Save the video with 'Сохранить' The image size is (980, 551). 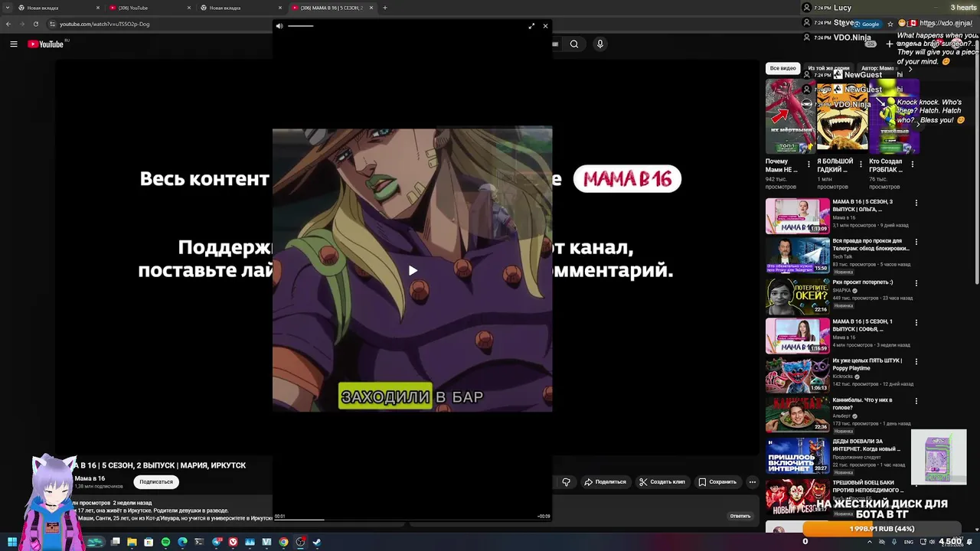click(x=717, y=482)
